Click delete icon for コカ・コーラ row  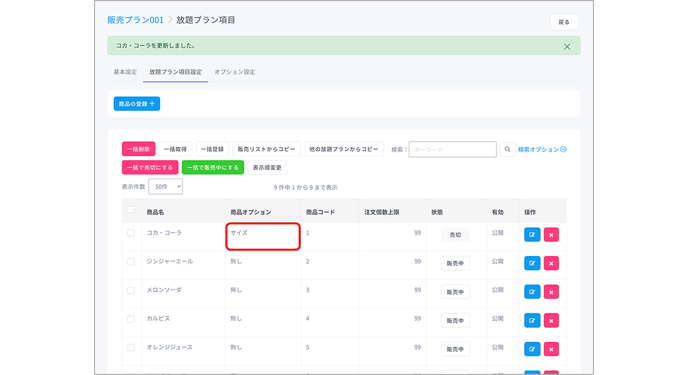[551, 235]
